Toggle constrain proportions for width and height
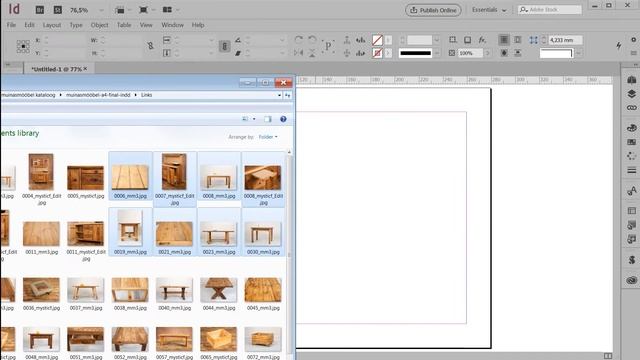The width and height of the screenshot is (640, 360). pyautogui.click(x=151, y=46)
